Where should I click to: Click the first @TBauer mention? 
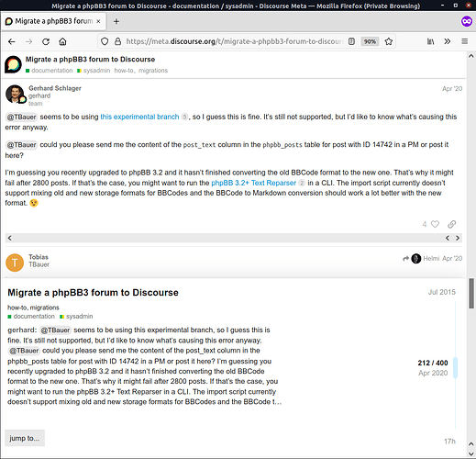coord(21,117)
